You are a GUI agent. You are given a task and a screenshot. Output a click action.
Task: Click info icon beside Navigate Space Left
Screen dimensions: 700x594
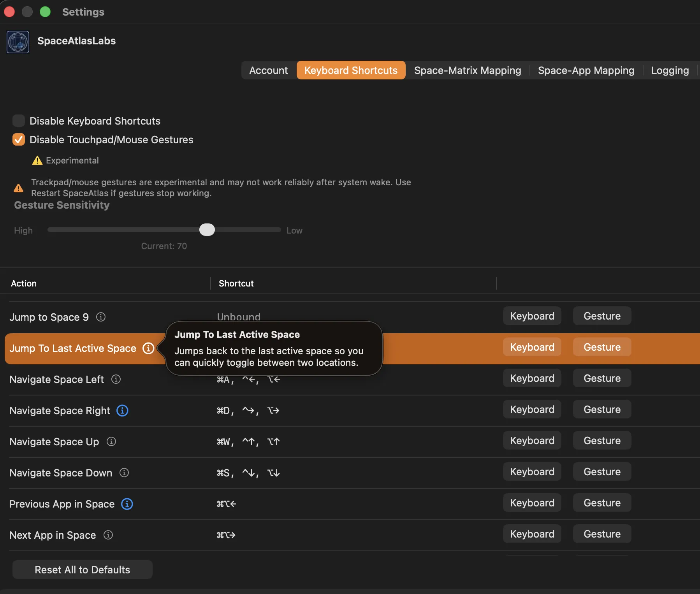[x=116, y=380]
